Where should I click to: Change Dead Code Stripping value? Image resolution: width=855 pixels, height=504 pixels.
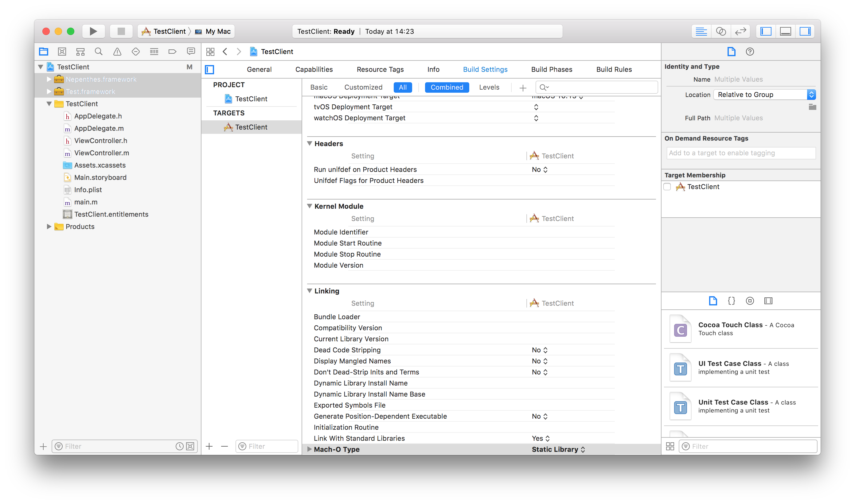pos(540,350)
